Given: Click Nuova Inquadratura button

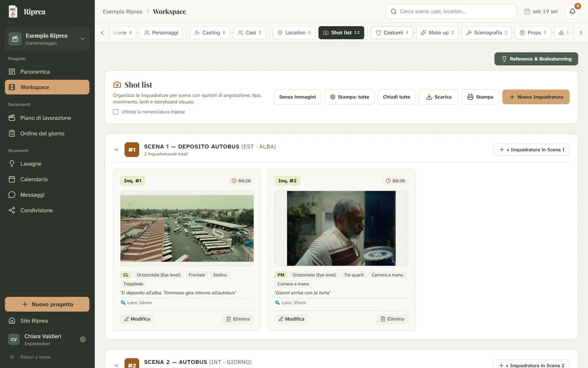Looking at the screenshot, I should tap(536, 97).
